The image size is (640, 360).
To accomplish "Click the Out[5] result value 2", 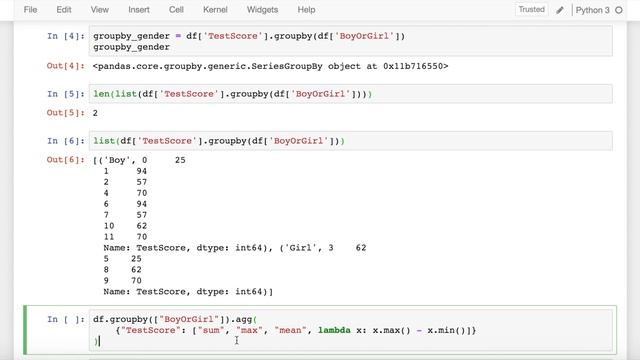I will (95, 113).
